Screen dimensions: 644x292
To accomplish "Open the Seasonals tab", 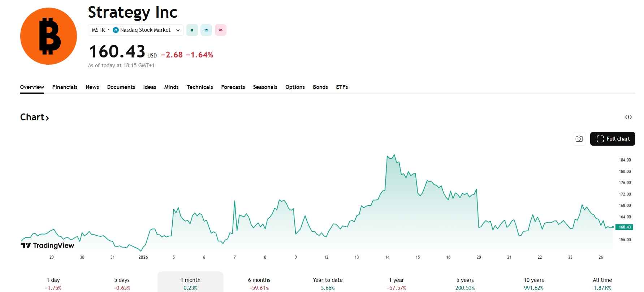I will [x=265, y=87].
